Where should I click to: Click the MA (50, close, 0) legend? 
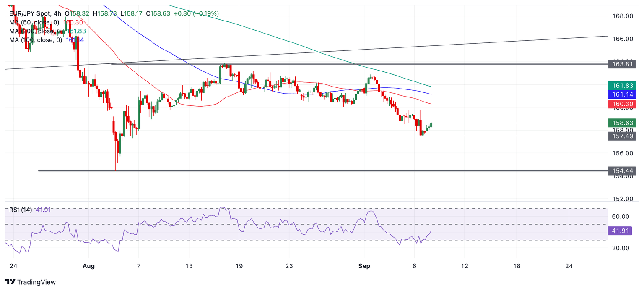point(34,22)
